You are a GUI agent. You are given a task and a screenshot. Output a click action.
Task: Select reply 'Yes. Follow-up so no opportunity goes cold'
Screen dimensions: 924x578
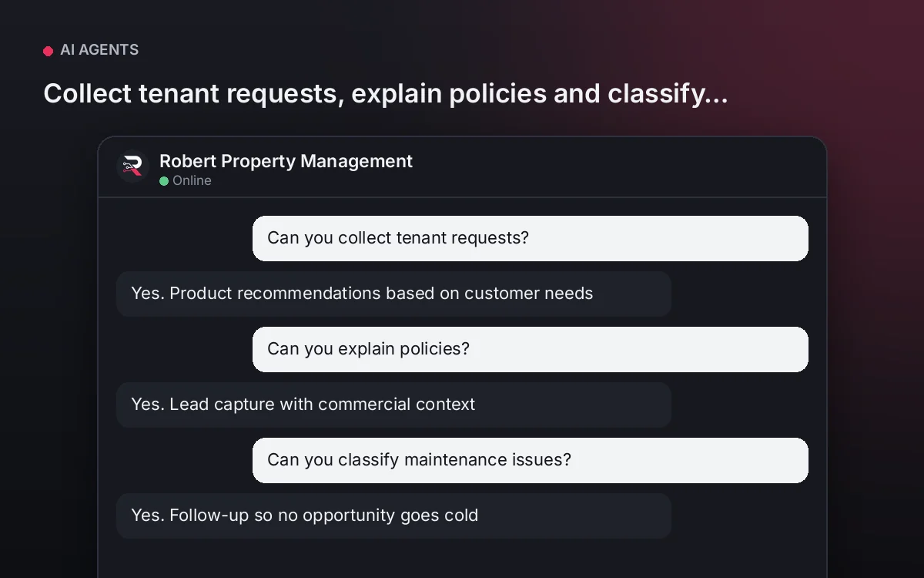pos(393,516)
